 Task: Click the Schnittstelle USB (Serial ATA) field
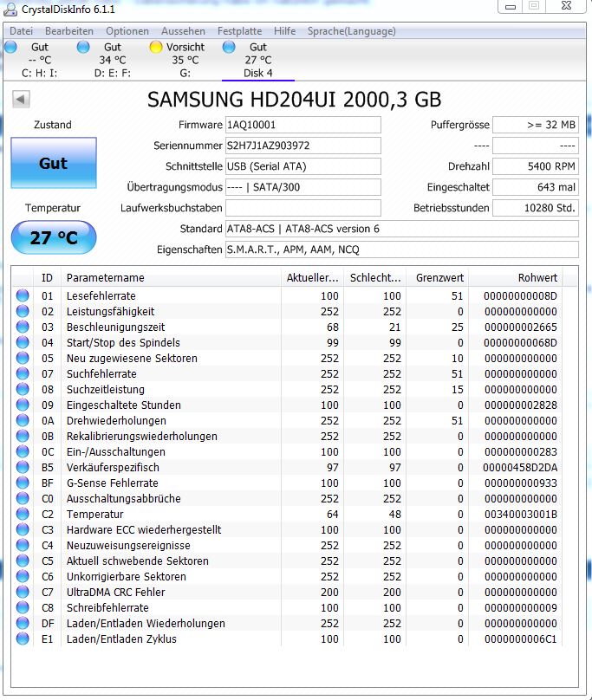click(303, 166)
